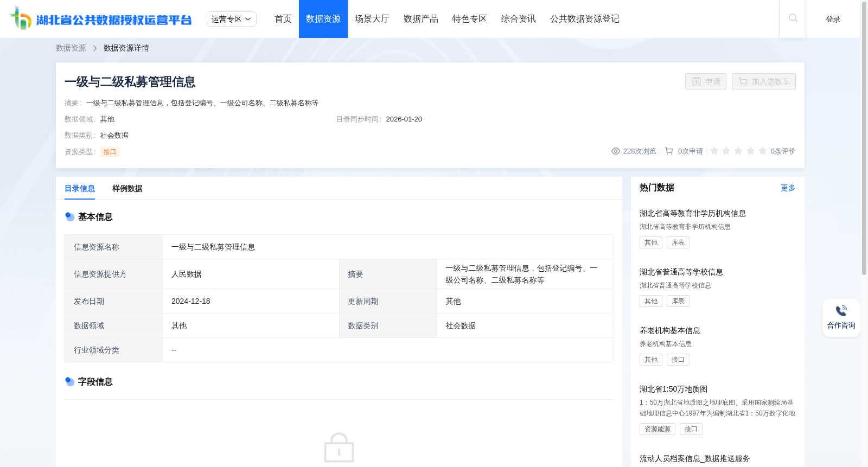Click the 人民数据 provider cell
This screenshot has height=467, width=868.
[x=251, y=274]
